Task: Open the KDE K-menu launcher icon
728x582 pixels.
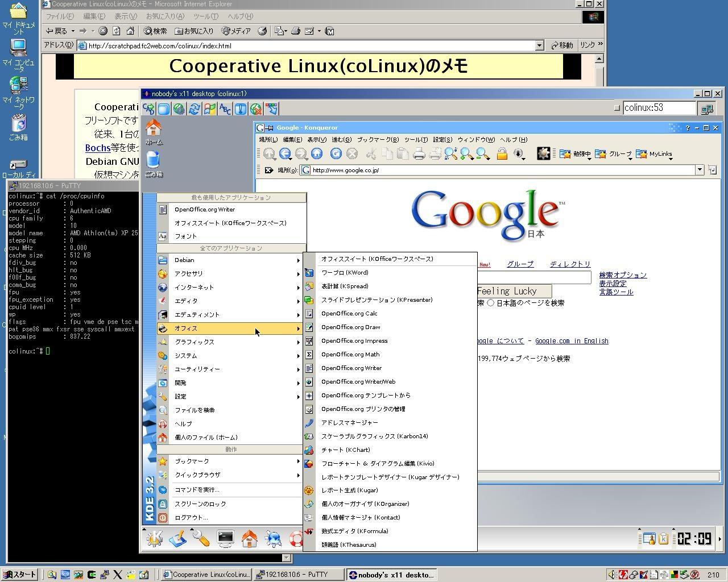Action: pyautogui.click(x=154, y=538)
